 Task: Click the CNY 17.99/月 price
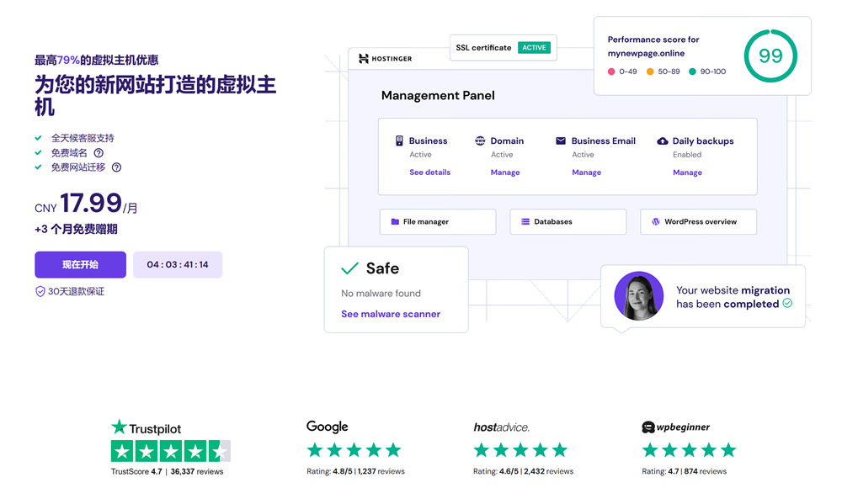coord(86,204)
